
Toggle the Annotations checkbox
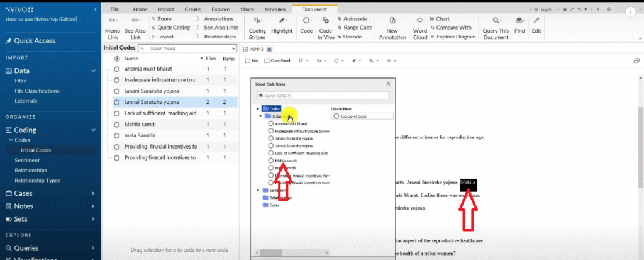[196, 19]
